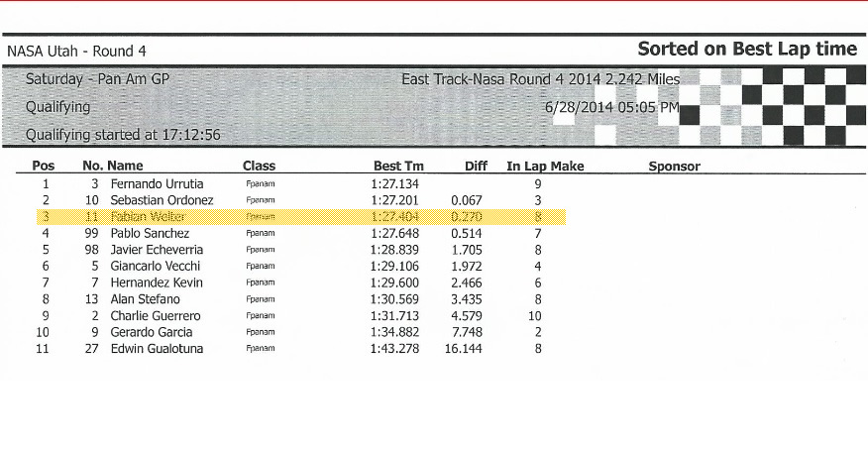Select Edwin Gualotuna in last row
Image resolution: width=868 pixels, height=452 pixels.
(157, 349)
